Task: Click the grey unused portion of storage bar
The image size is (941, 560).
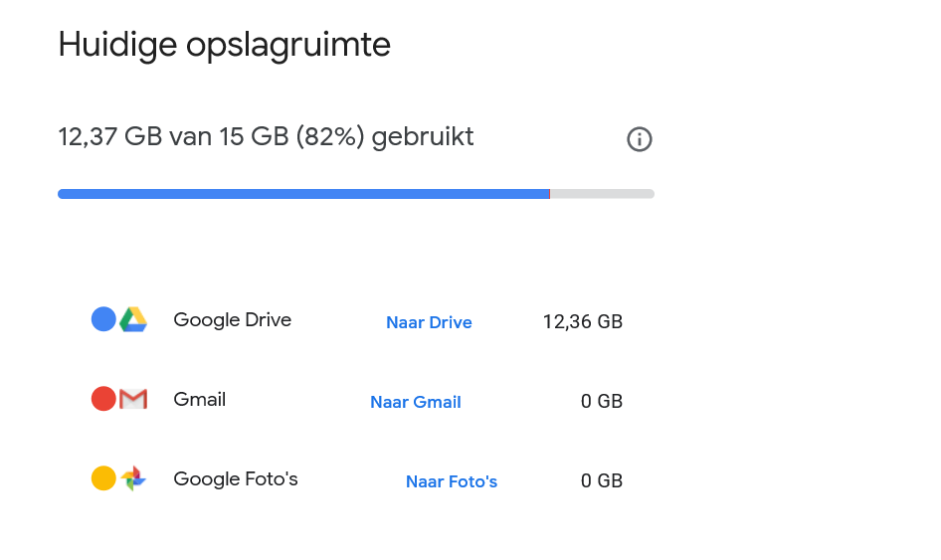Action: [x=603, y=194]
